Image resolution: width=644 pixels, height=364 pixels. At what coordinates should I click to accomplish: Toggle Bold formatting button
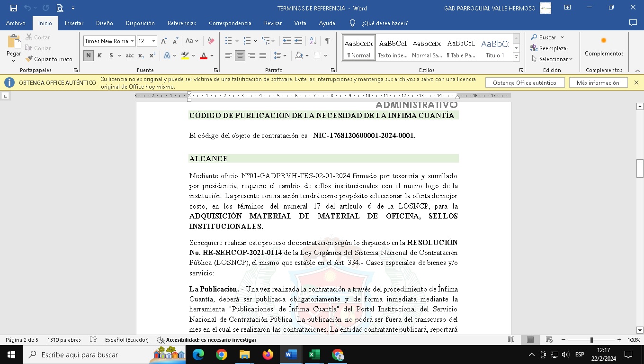click(x=89, y=56)
